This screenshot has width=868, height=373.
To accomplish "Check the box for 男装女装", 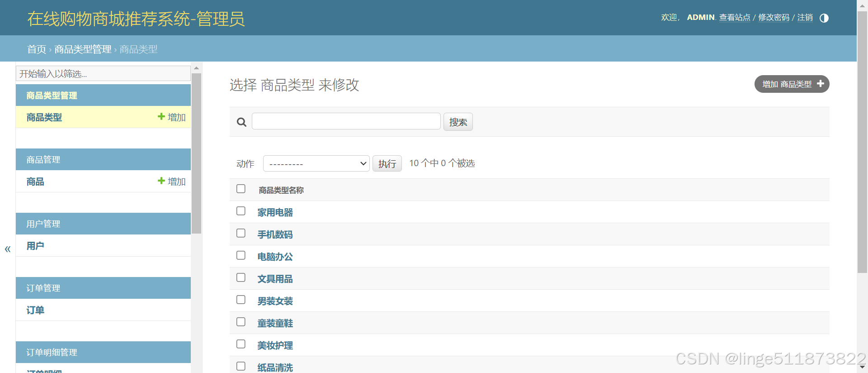I will pyautogui.click(x=241, y=300).
